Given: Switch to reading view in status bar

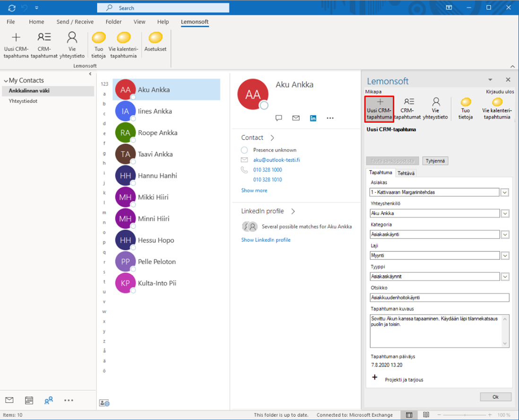Looking at the screenshot, I should [x=426, y=415].
